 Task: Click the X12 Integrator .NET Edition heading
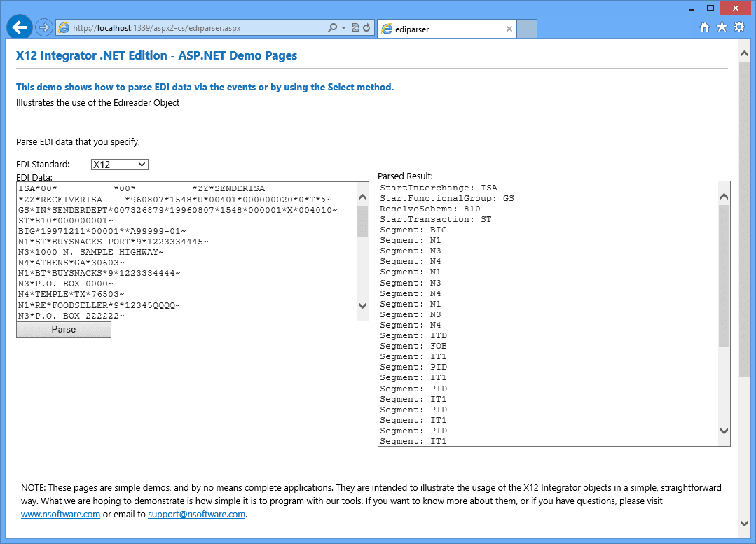157,55
